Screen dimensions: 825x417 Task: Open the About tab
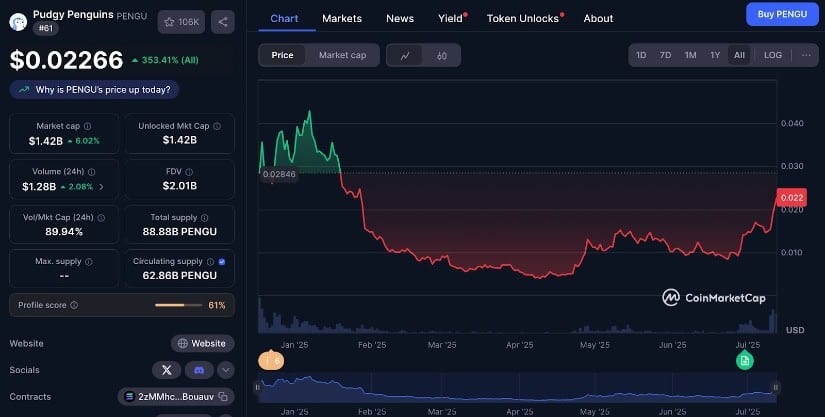pyautogui.click(x=598, y=18)
